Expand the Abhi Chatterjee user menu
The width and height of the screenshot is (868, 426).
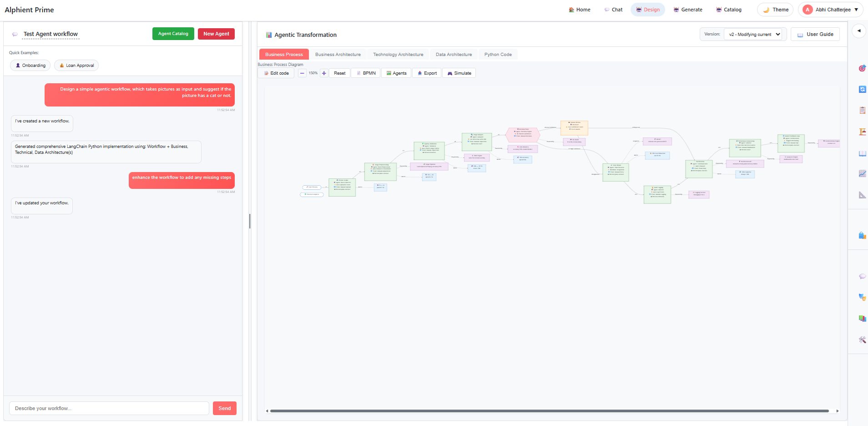coord(830,10)
